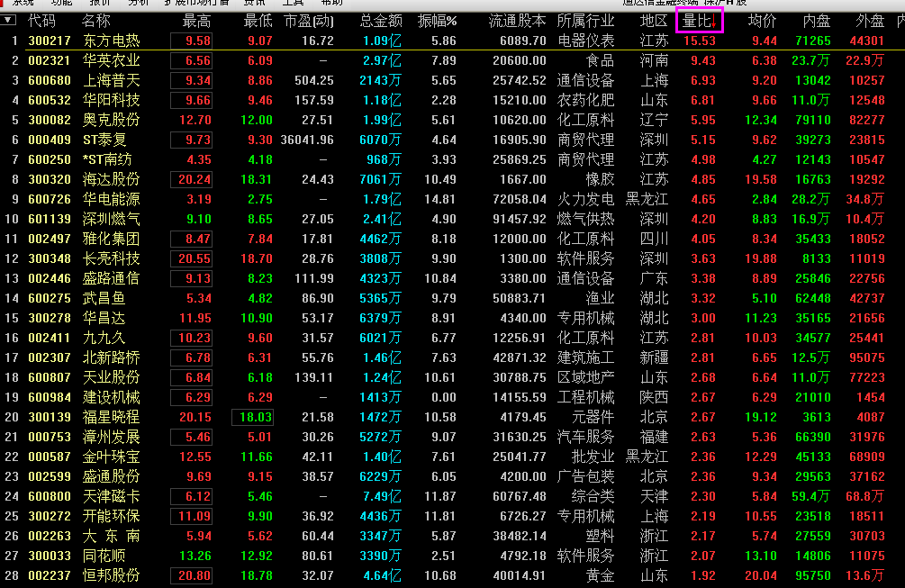Click the 市盈(动) column header
The width and height of the screenshot is (905, 588).
[x=309, y=22]
